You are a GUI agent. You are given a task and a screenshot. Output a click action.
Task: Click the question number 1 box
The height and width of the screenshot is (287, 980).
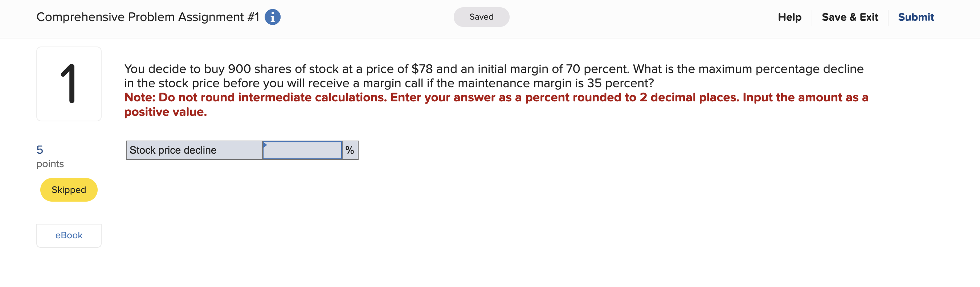point(69,82)
